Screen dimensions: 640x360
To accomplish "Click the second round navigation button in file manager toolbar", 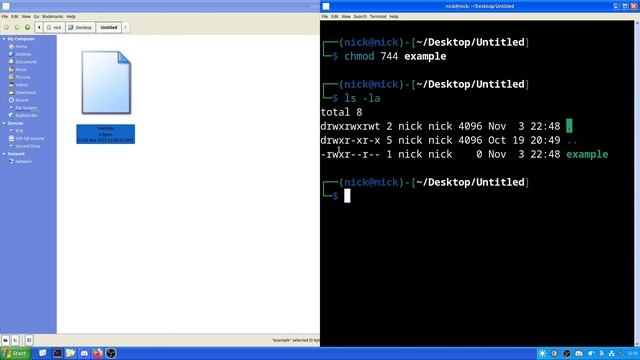I will tap(17, 27).
